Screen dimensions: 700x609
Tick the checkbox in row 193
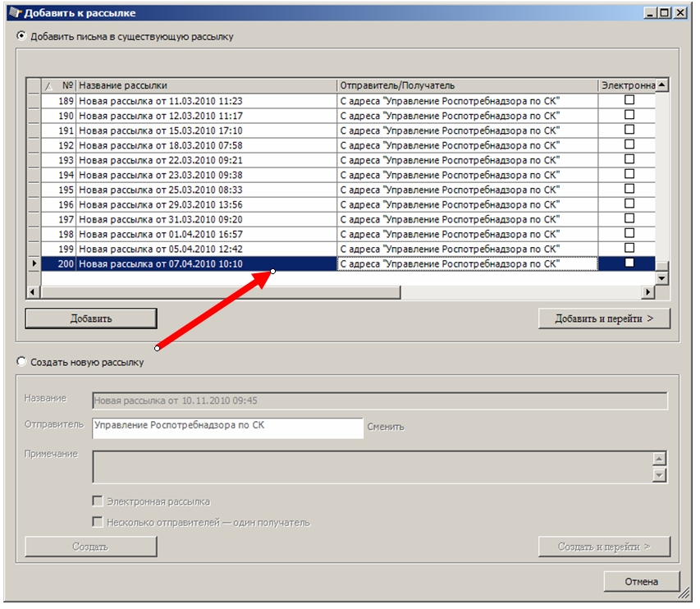(629, 159)
